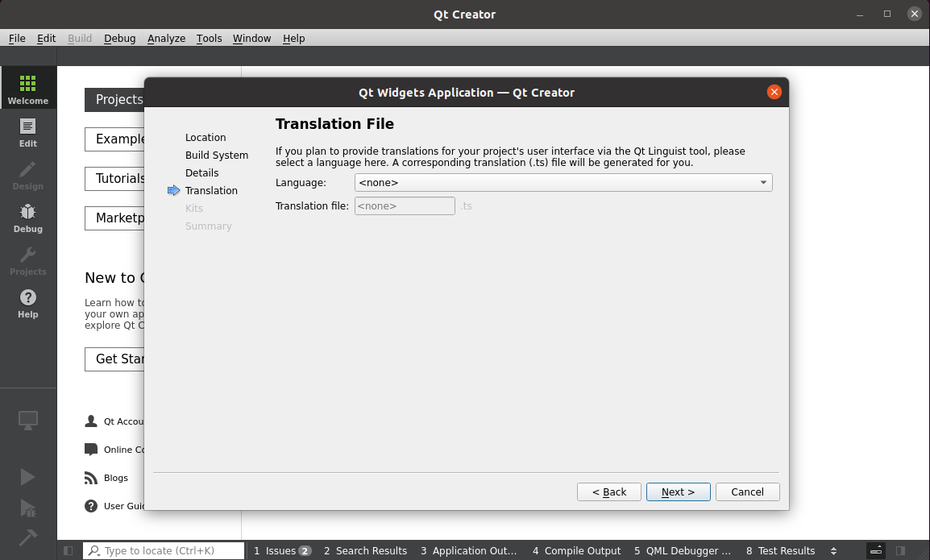930x560 pixels.
Task: Click the Start Debugging run icon
Action: pos(28,508)
